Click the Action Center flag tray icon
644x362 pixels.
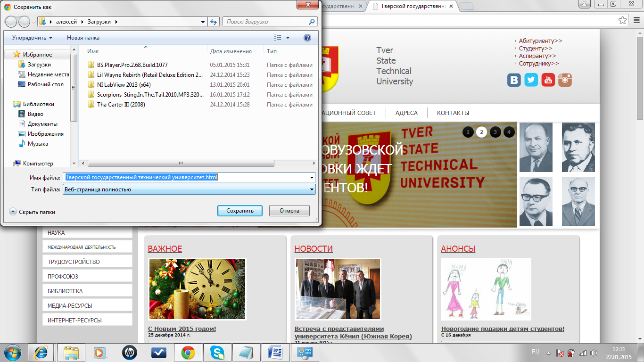[x=560, y=353]
